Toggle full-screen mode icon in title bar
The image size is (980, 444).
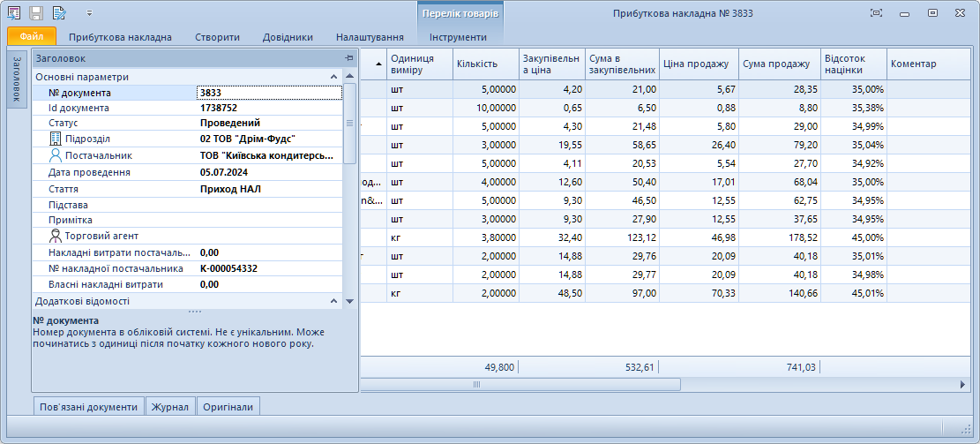876,13
